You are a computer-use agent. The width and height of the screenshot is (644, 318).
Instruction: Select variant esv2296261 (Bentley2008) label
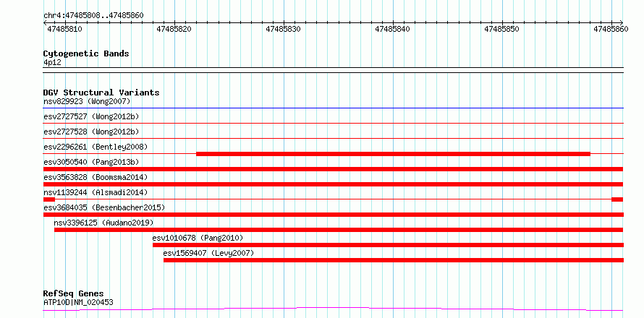click(96, 147)
